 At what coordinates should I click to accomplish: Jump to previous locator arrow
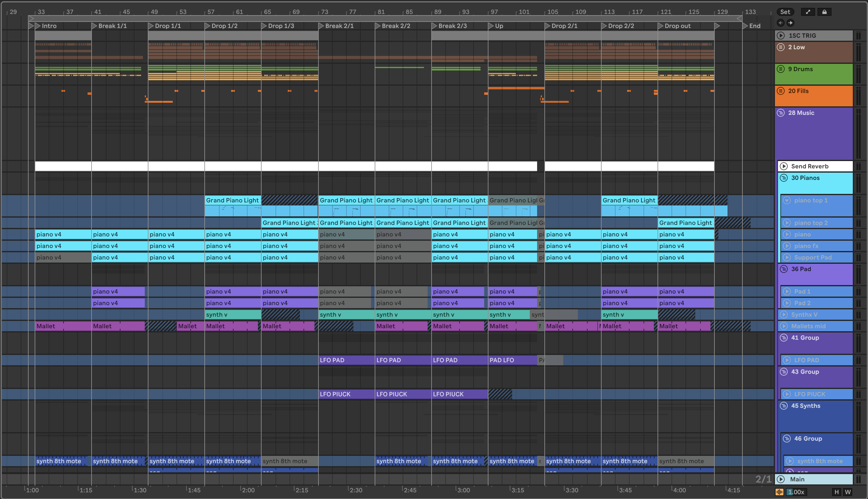coord(781,23)
